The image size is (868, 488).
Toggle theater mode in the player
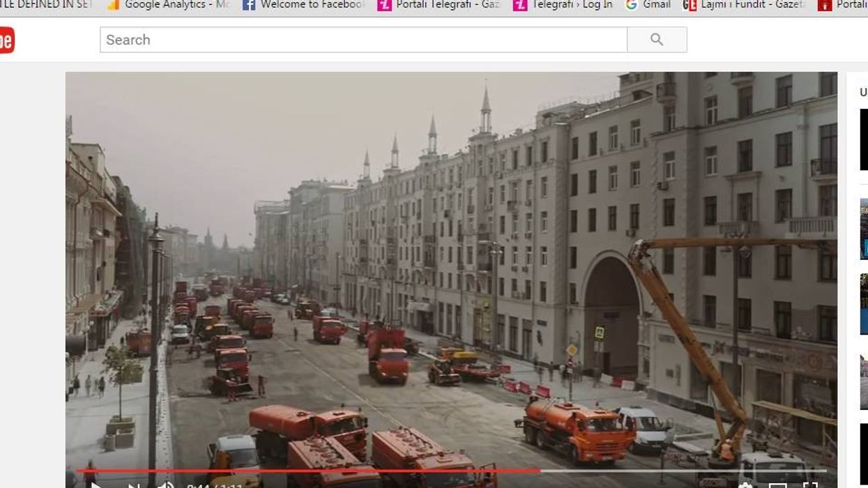[x=777, y=485]
